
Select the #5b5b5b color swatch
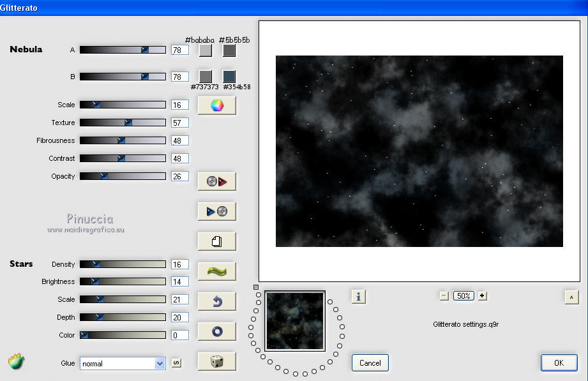click(229, 50)
